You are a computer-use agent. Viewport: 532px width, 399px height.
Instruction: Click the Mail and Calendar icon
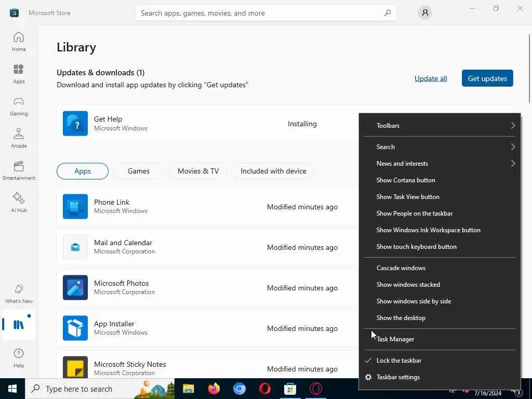coord(75,247)
